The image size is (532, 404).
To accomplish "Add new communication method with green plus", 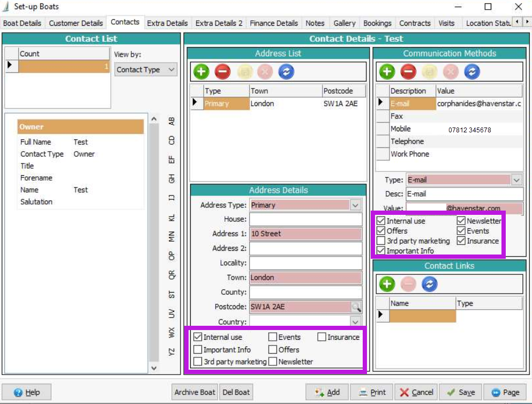I will click(x=387, y=71).
